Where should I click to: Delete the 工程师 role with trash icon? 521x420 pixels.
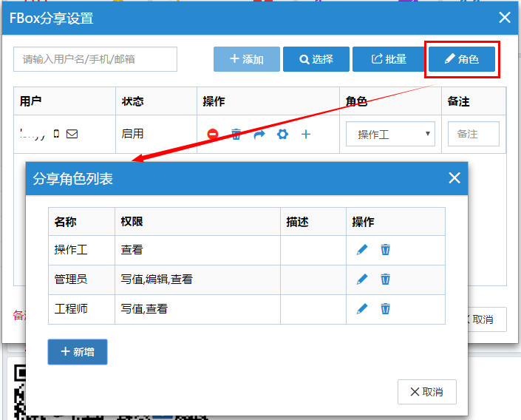[385, 309]
